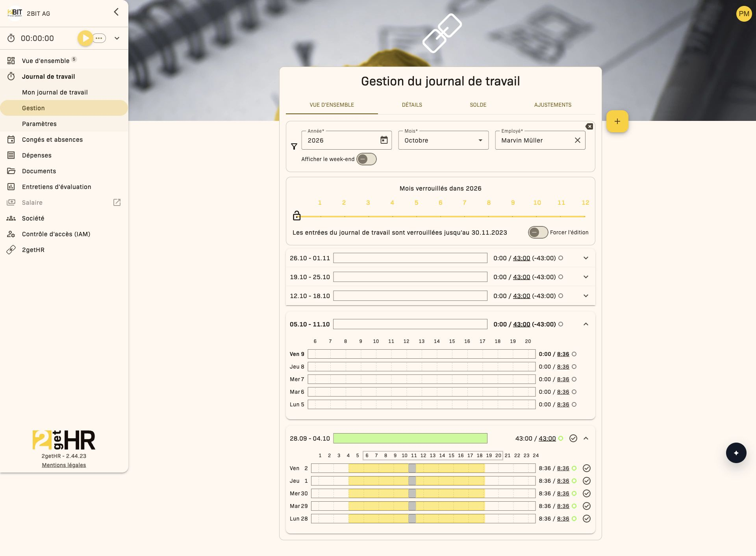Open timer options ellipsis button

pos(99,38)
